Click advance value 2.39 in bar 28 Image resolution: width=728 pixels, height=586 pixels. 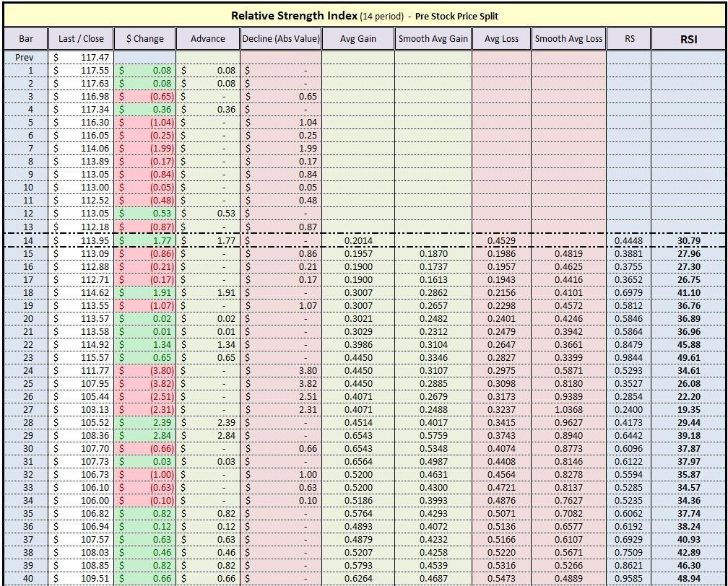click(x=207, y=423)
